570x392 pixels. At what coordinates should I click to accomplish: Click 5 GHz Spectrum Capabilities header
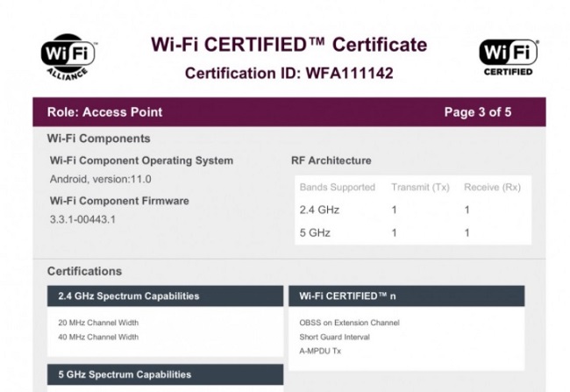coord(166,374)
